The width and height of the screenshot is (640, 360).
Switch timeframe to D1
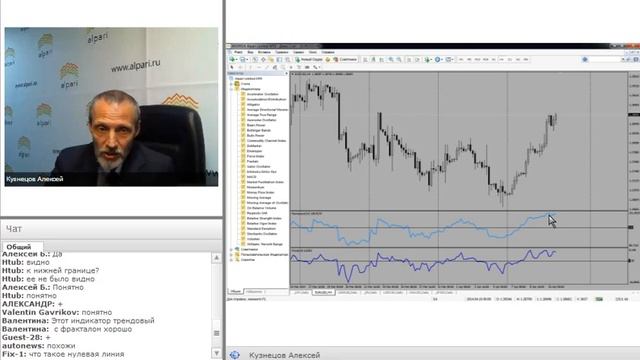pyautogui.click(x=509, y=60)
